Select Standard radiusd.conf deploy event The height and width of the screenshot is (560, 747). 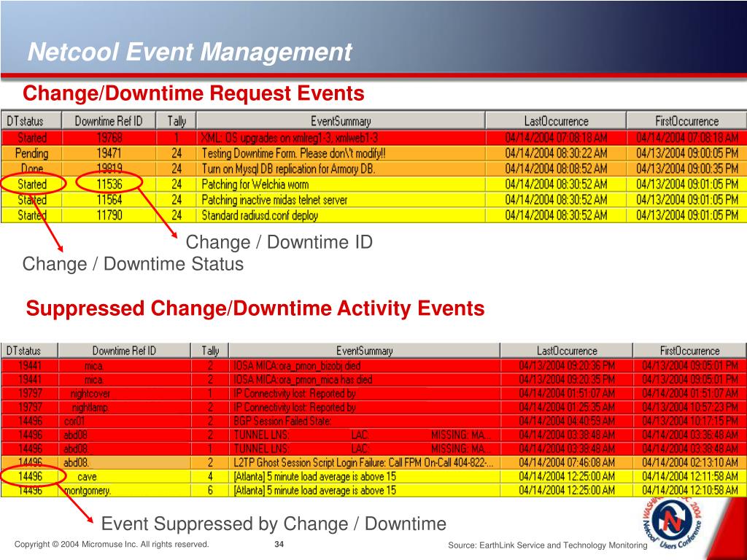click(260, 215)
